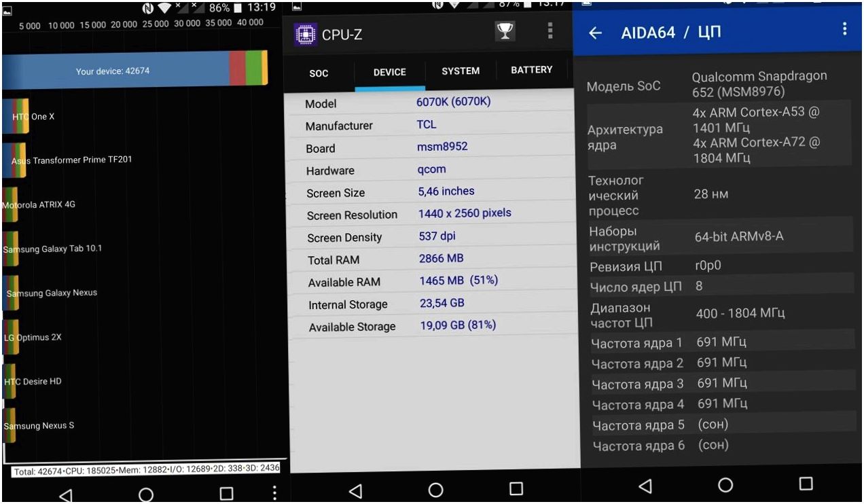Tap the Android home button in AIDA64 screen

[x=725, y=484]
